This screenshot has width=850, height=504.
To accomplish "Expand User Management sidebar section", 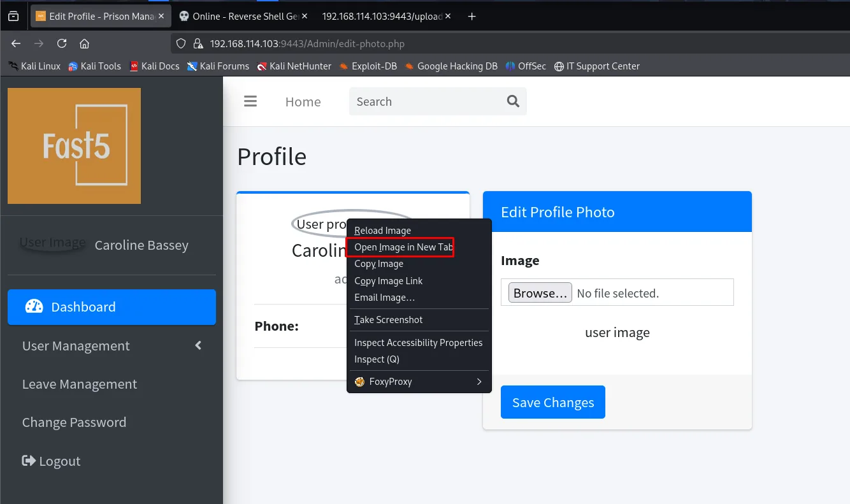I will click(x=112, y=346).
